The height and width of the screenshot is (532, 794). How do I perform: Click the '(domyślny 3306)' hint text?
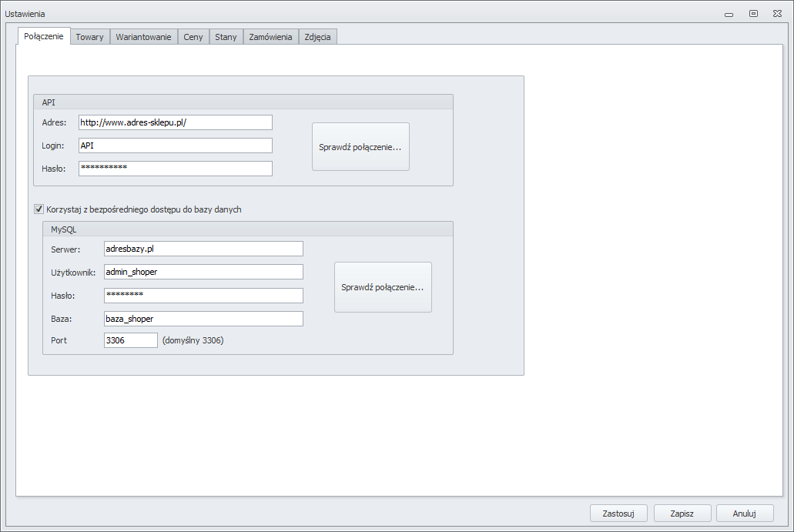193,340
